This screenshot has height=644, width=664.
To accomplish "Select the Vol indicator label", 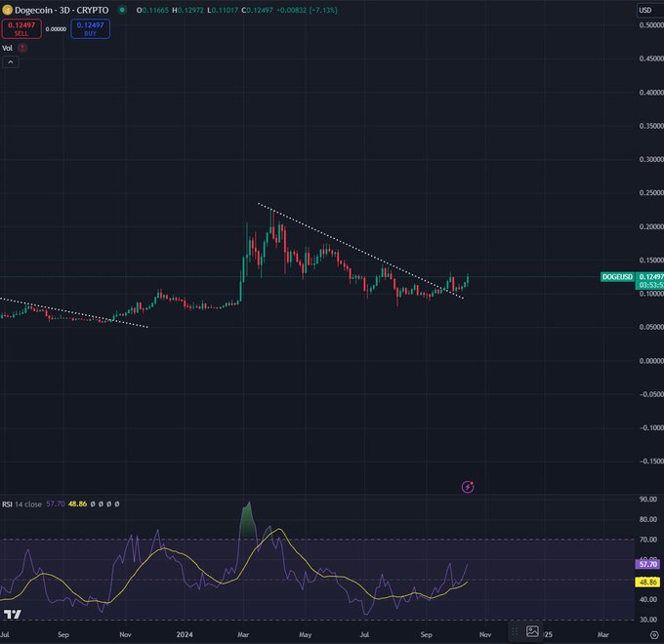I will coord(7,48).
